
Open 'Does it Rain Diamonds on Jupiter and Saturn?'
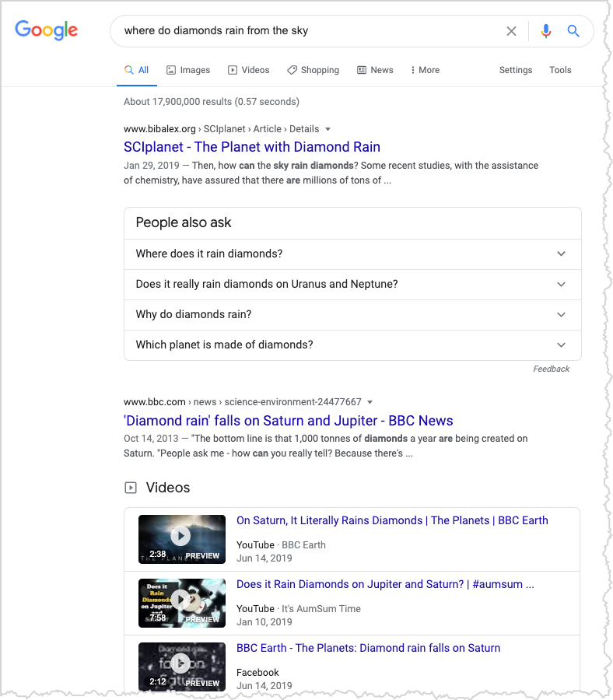(385, 584)
